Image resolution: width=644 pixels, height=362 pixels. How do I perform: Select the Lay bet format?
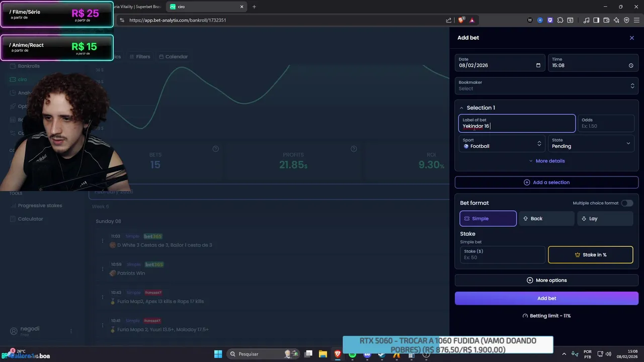605,219
